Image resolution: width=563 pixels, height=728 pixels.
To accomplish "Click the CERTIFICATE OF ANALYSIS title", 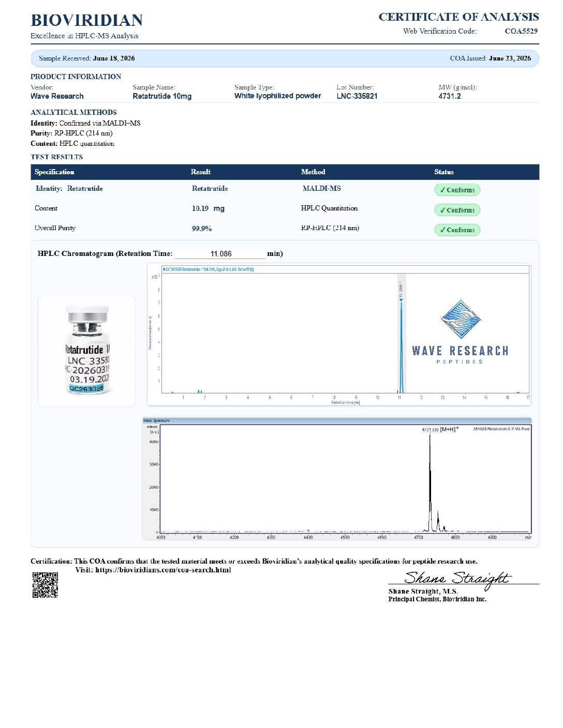I will pyautogui.click(x=458, y=17).
